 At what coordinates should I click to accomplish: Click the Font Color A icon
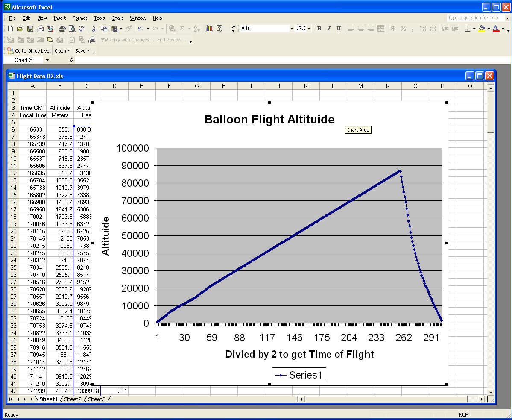coord(496,29)
